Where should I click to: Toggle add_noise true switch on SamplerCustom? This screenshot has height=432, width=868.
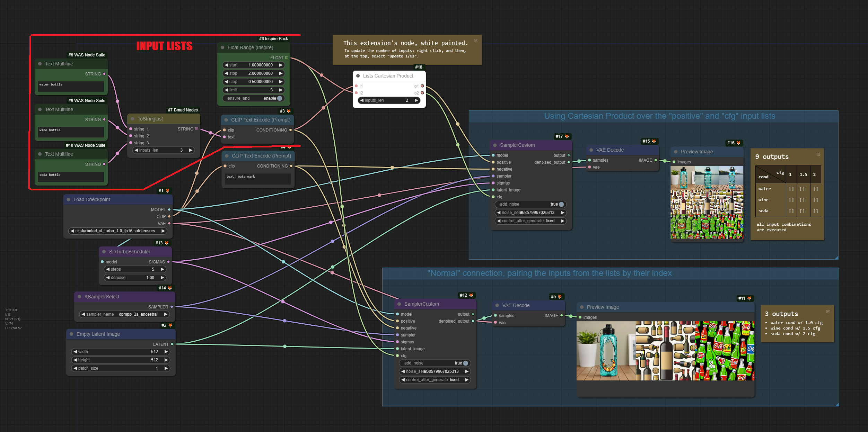click(x=561, y=204)
